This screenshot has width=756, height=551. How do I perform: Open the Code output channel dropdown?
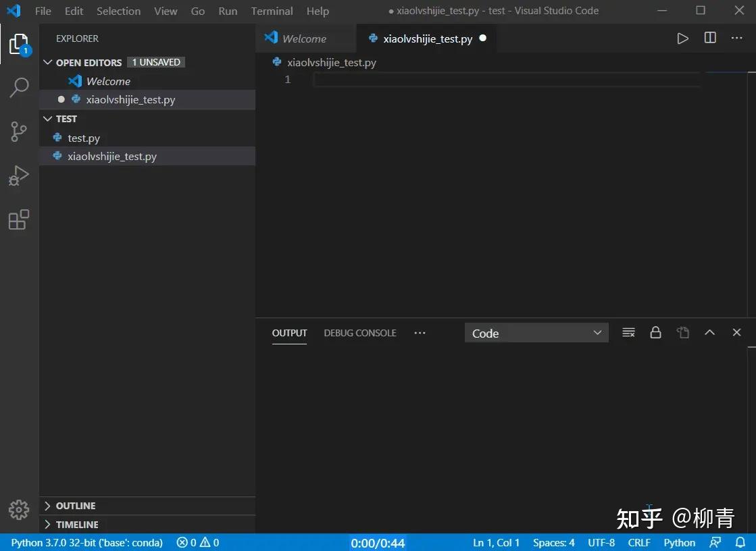(536, 333)
